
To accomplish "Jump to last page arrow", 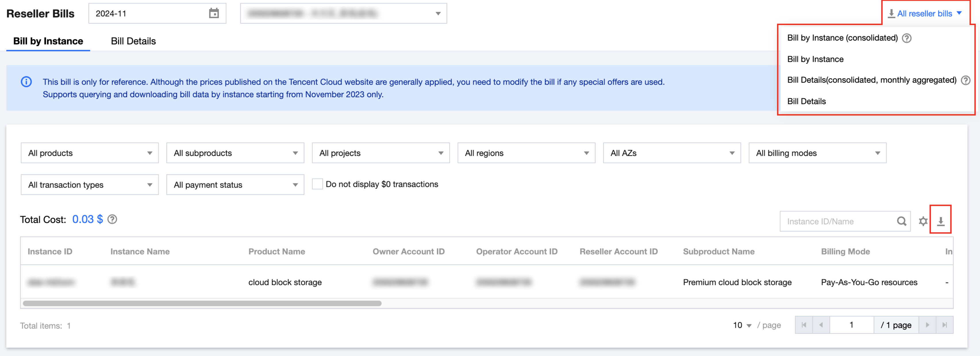I will 944,325.
